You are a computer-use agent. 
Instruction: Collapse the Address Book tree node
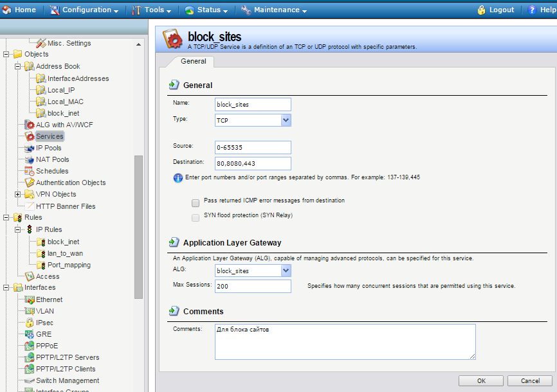point(18,66)
